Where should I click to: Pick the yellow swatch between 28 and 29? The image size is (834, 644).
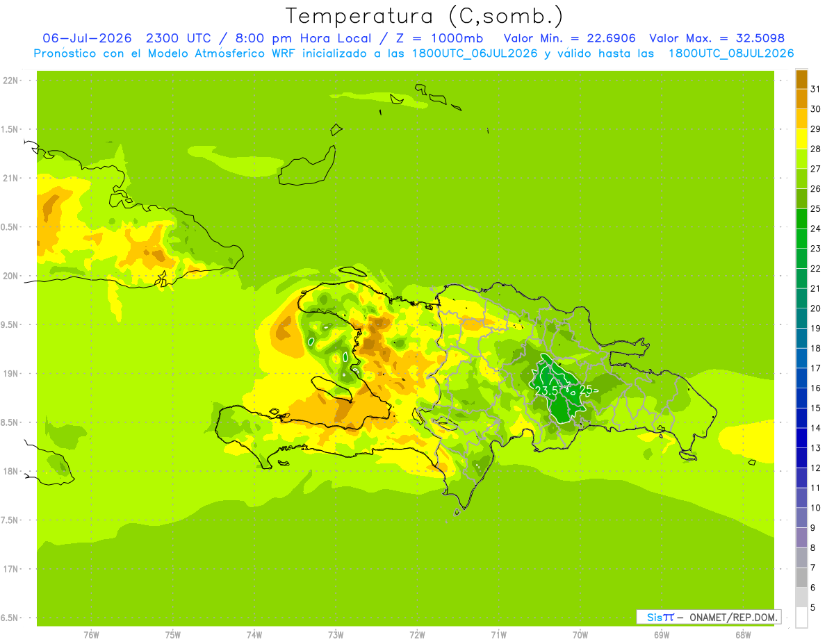pyautogui.click(x=801, y=139)
